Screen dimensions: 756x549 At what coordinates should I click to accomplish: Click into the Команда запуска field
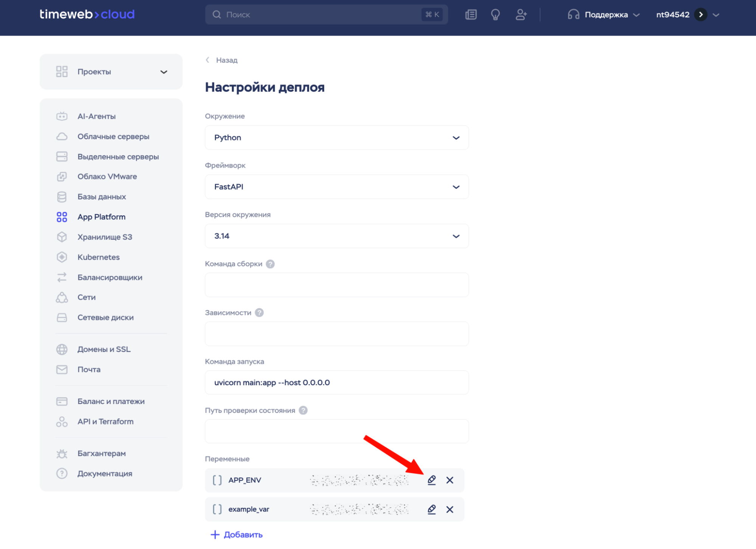click(x=336, y=383)
